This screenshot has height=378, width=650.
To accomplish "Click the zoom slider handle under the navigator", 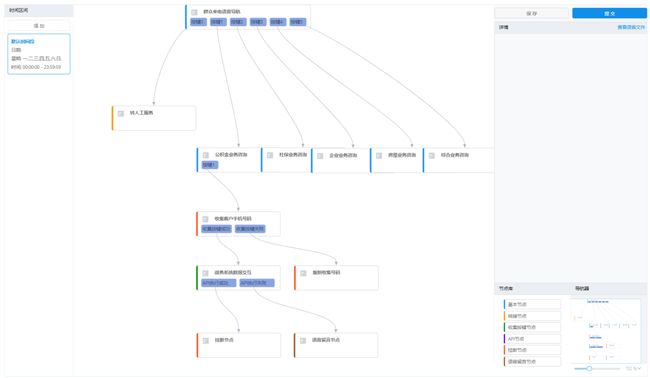I will coord(589,368).
